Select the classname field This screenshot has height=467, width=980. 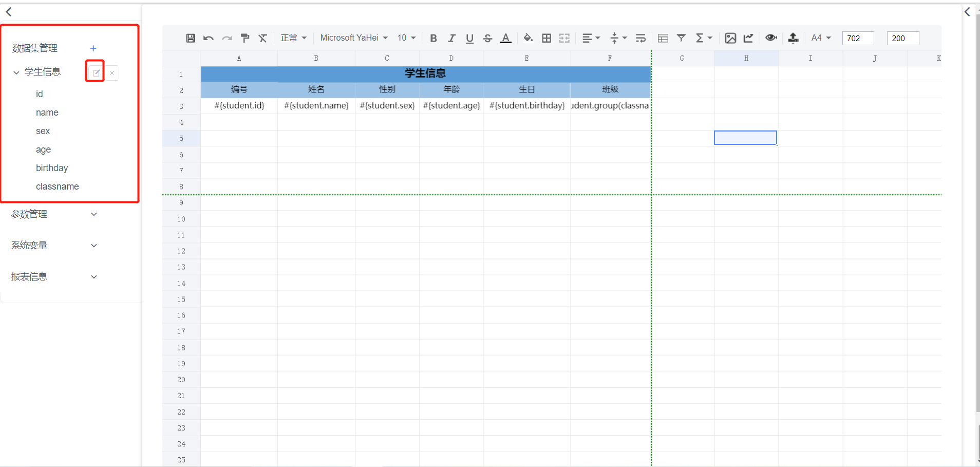click(x=58, y=186)
